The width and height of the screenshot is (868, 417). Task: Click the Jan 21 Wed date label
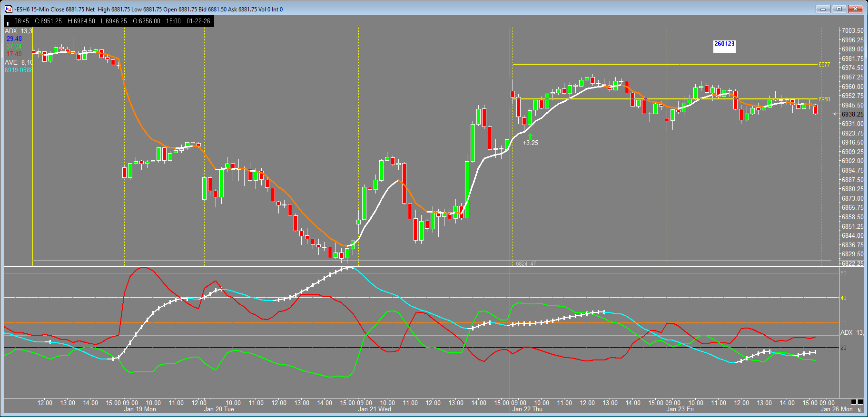[x=375, y=409]
